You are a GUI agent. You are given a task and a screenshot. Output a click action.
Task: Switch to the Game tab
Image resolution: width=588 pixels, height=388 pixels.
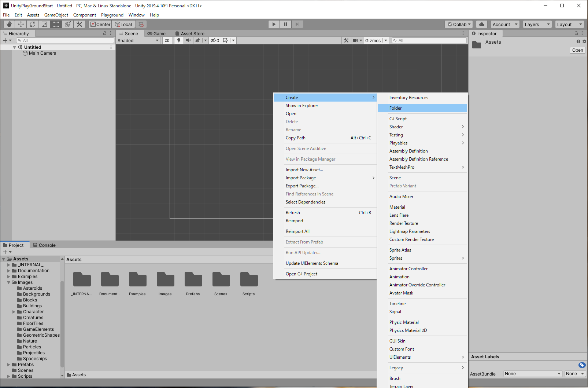(156, 33)
